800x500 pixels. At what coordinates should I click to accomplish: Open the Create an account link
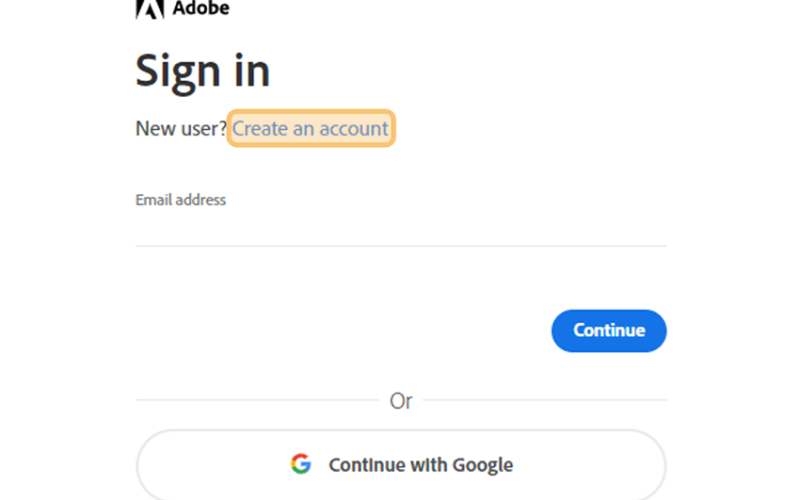coord(311,129)
